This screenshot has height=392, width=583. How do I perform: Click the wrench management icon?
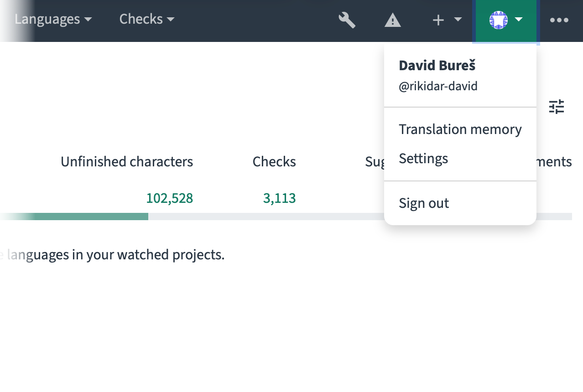(x=347, y=20)
